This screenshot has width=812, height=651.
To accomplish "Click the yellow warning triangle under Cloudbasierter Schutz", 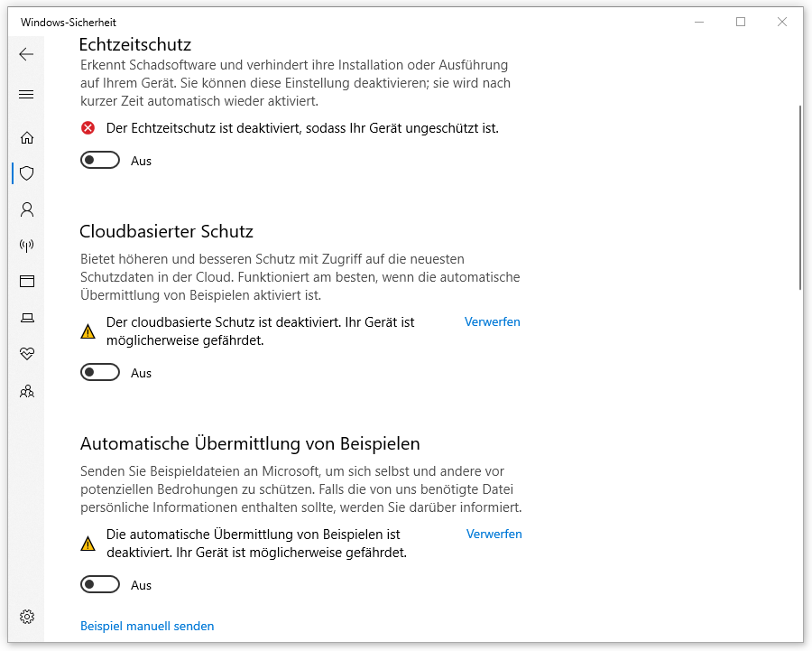I will [88, 330].
